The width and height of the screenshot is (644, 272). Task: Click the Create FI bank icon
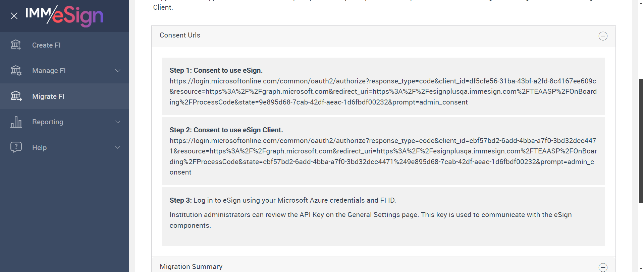pyautogui.click(x=16, y=45)
